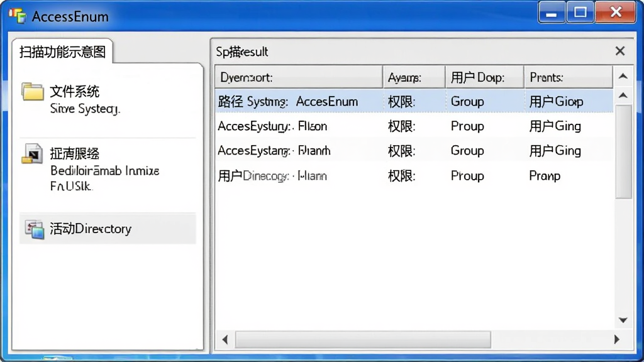
Task: Click the "Prants:" column header
Action: click(x=569, y=77)
